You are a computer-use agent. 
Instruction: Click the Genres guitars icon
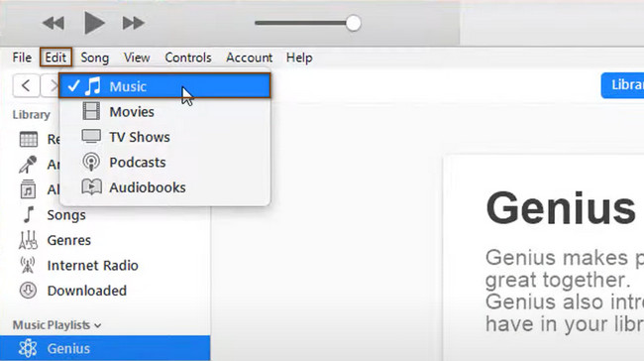[x=28, y=240]
